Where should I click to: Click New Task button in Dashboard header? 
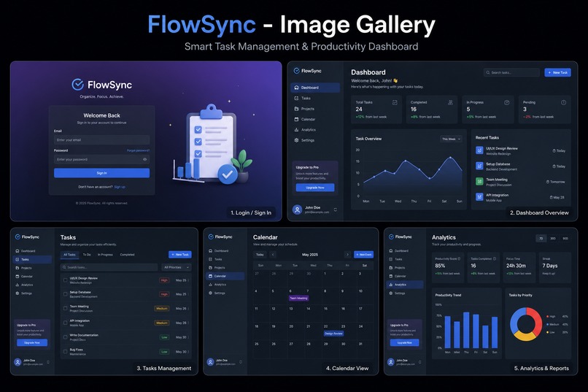point(557,72)
